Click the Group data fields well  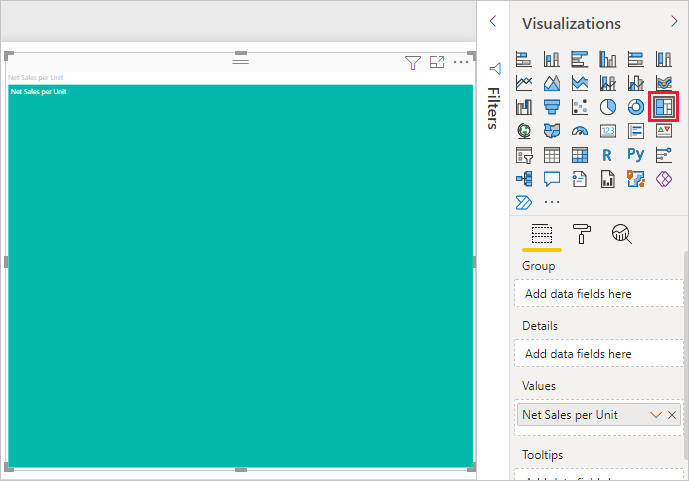(x=599, y=293)
